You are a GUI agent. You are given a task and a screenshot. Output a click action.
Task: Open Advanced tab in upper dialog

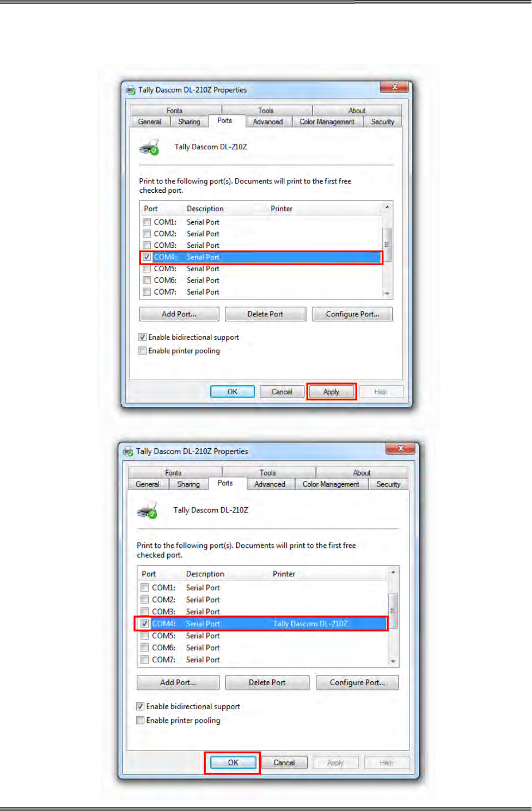(x=268, y=122)
